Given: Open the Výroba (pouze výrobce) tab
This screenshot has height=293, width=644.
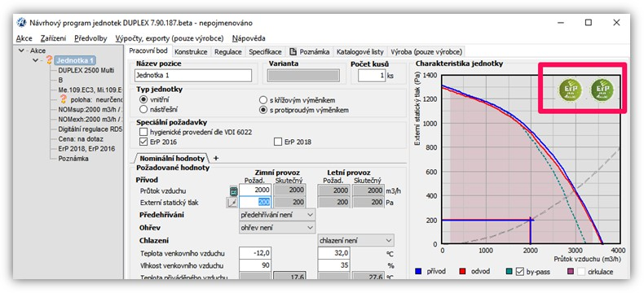Looking at the screenshot, I should [426, 52].
